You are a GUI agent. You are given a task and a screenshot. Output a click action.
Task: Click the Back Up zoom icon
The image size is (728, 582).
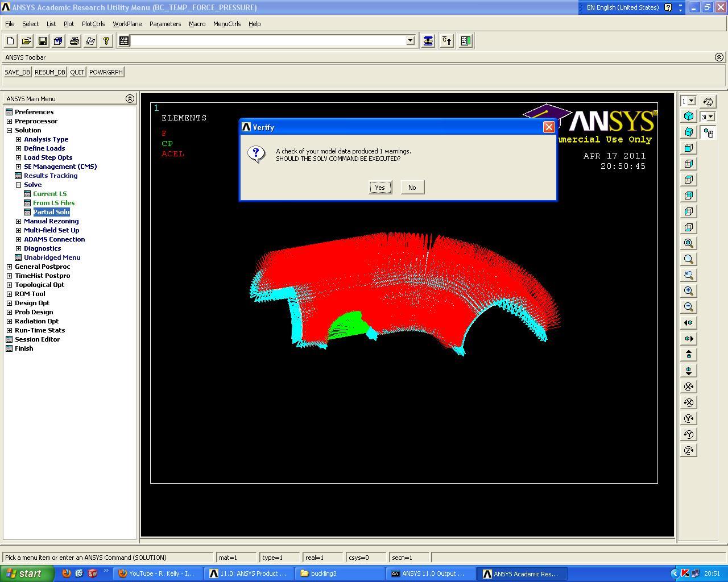[x=689, y=275]
